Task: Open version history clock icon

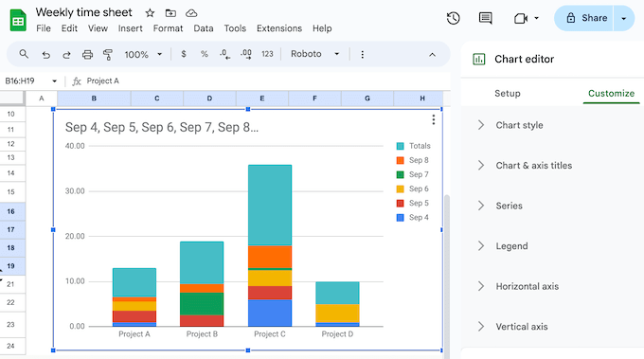Action: [x=453, y=18]
